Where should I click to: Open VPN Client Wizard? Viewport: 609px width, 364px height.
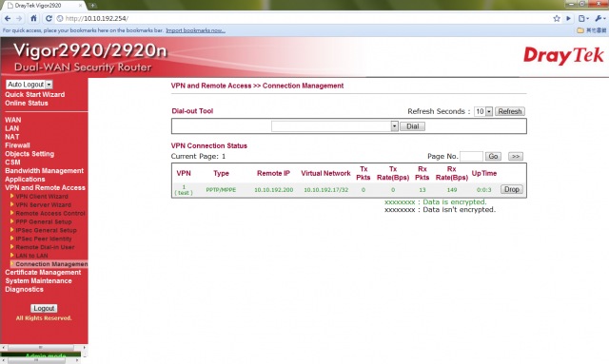[42, 197]
